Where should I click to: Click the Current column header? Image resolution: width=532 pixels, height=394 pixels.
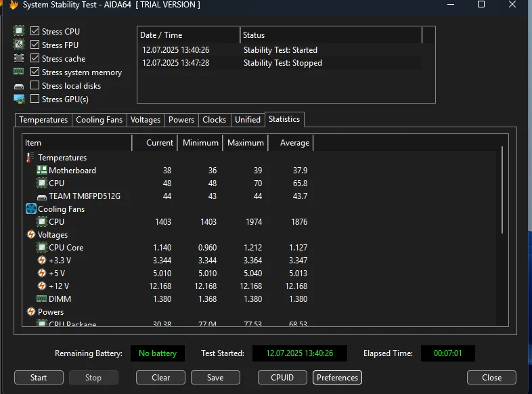(155, 143)
